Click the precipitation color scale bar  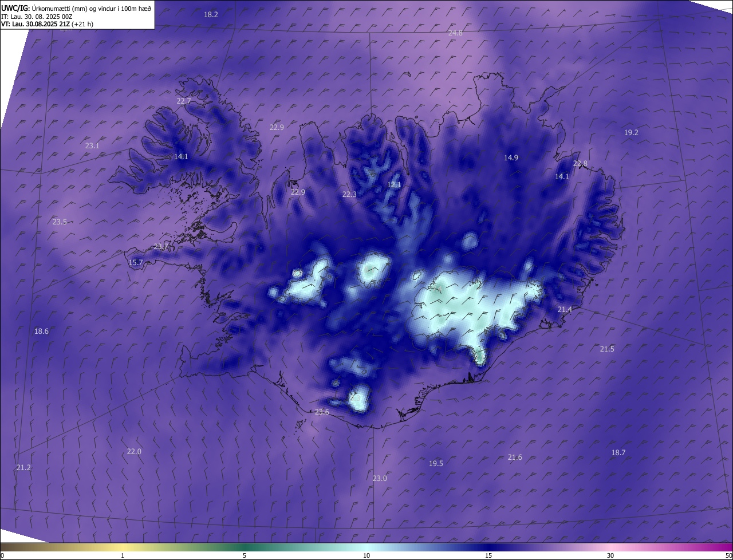[366, 547]
